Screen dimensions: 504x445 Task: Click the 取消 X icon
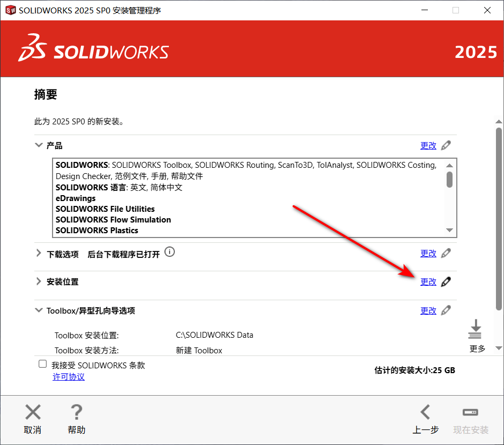pyautogui.click(x=33, y=412)
